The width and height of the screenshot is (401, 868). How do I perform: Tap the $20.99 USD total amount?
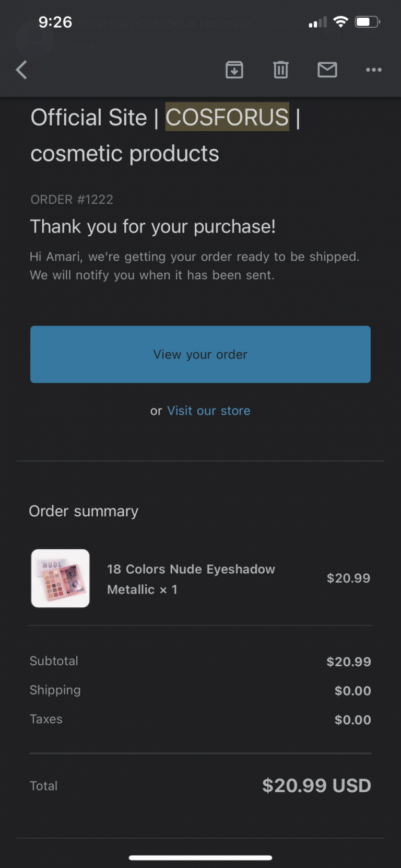click(316, 785)
